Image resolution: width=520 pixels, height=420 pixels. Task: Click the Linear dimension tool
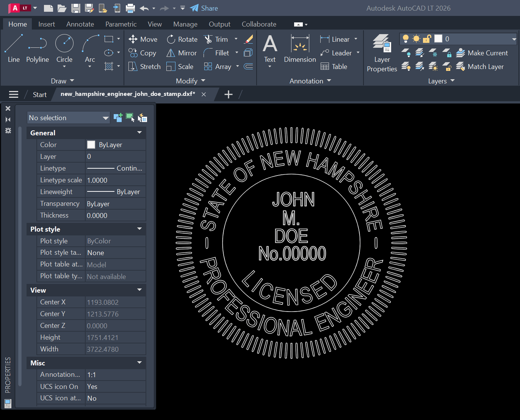point(335,39)
